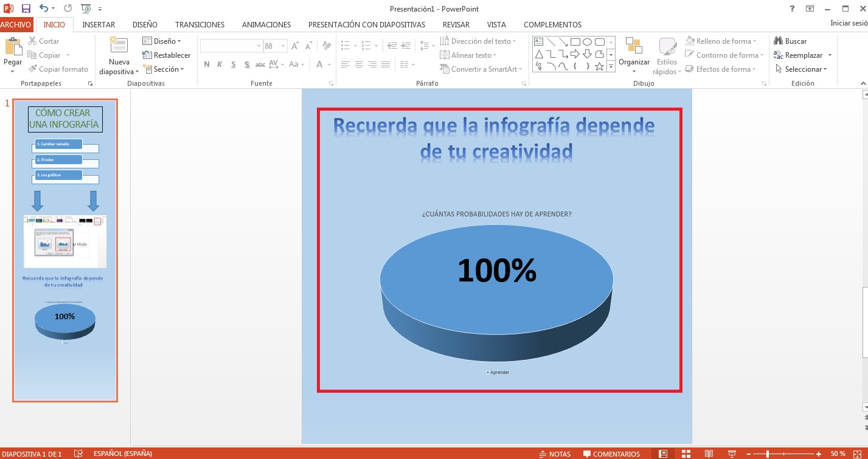This screenshot has width=868, height=459.
Task: Click the zoom slider handle
Action: 768,454
